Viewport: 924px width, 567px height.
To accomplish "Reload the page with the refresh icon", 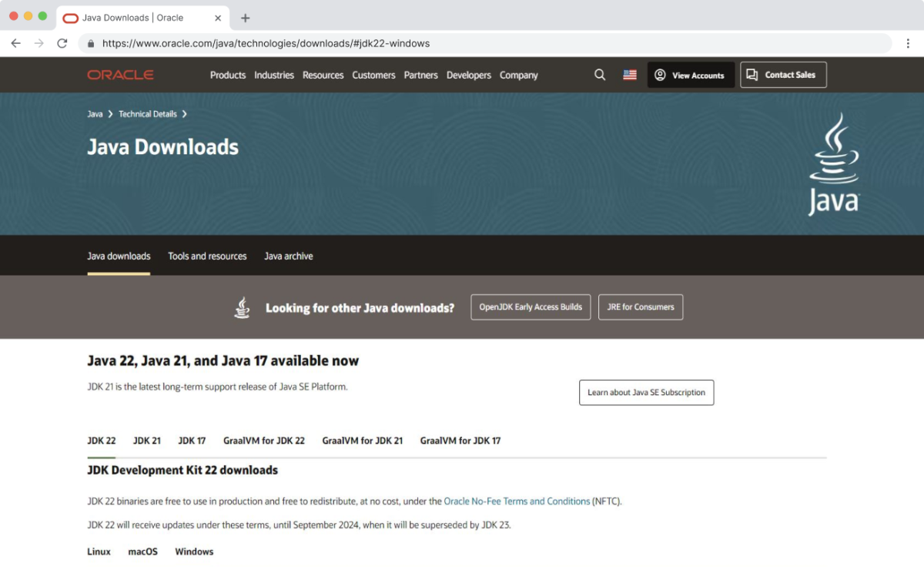I will click(x=62, y=43).
